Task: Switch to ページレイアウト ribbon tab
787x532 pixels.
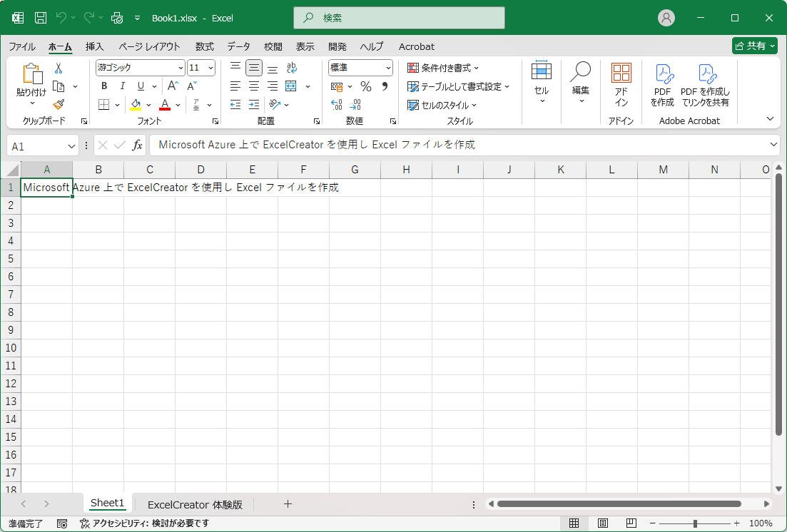Action: [x=149, y=46]
